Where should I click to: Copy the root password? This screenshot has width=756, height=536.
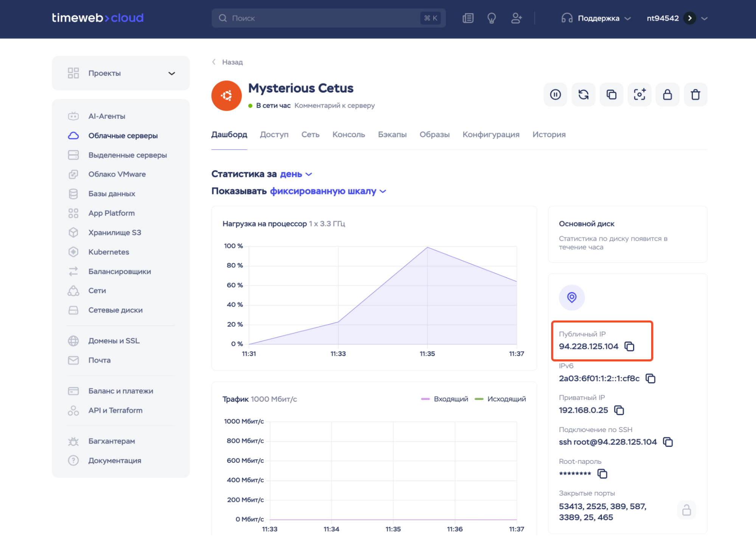click(x=602, y=474)
